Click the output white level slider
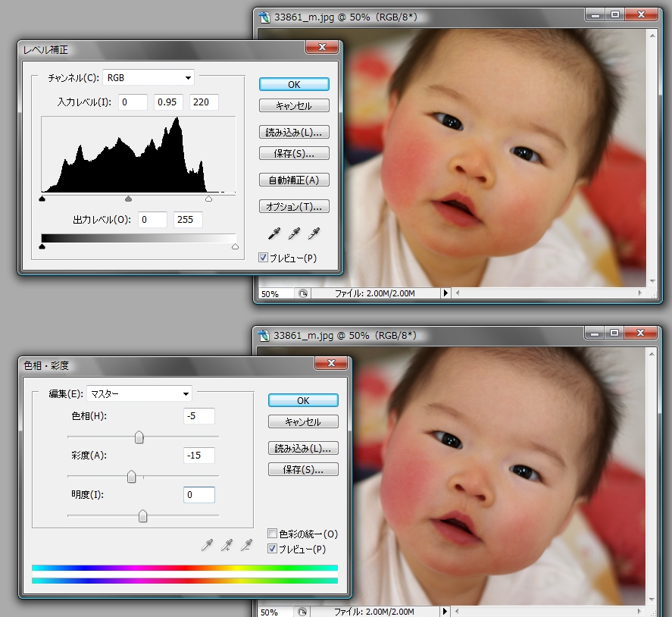Viewport: 672px width, 617px height. pyautogui.click(x=236, y=246)
